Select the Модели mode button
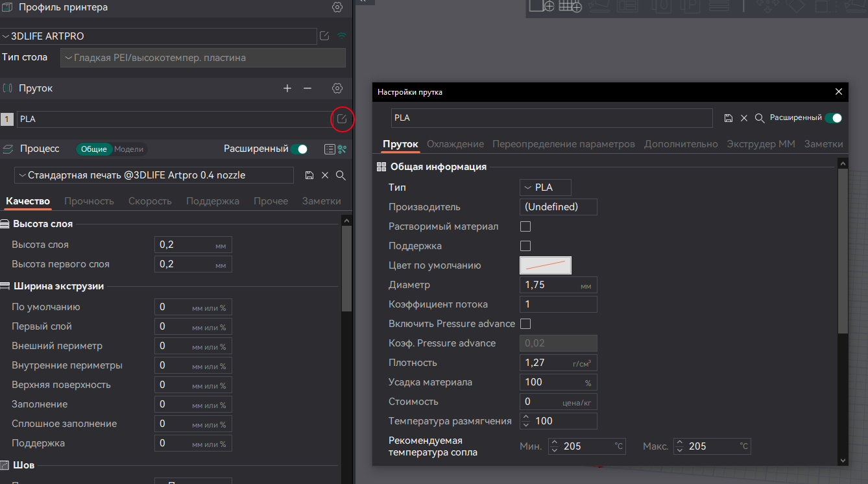The image size is (868, 484). point(128,149)
